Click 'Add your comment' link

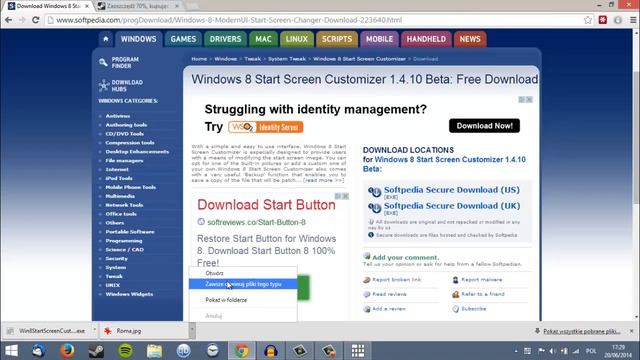(x=405, y=258)
